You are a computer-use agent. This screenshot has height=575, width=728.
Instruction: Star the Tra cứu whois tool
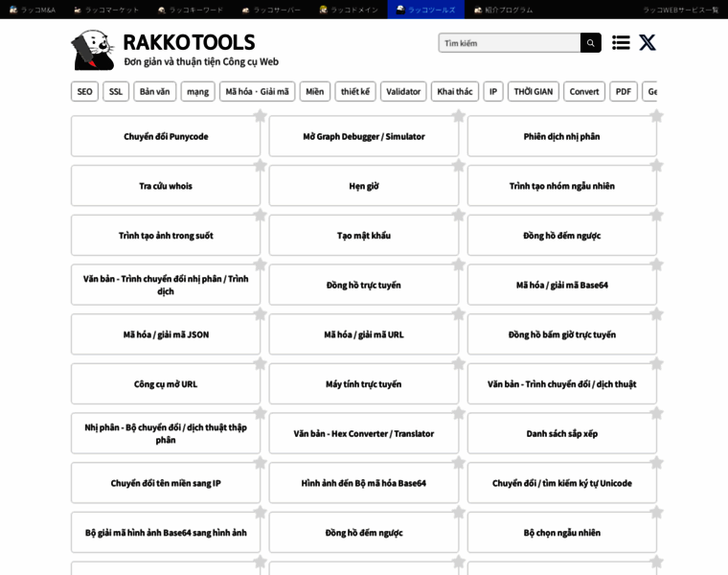260,166
